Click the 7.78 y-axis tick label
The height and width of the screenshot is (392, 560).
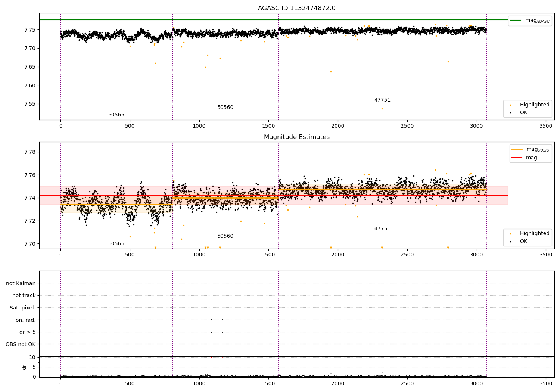pyautogui.click(x=30, y=152)
